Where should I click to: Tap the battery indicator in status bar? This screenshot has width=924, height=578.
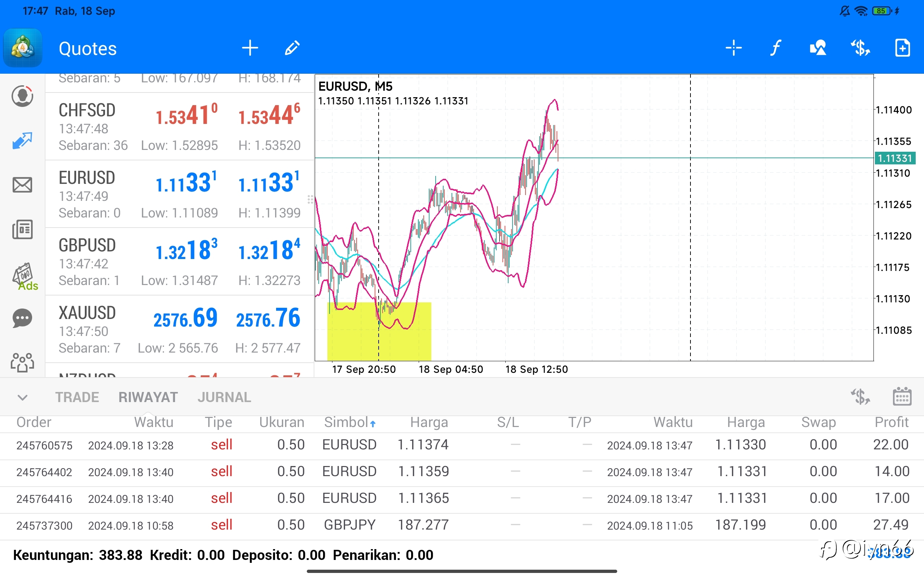pos(882,11)
